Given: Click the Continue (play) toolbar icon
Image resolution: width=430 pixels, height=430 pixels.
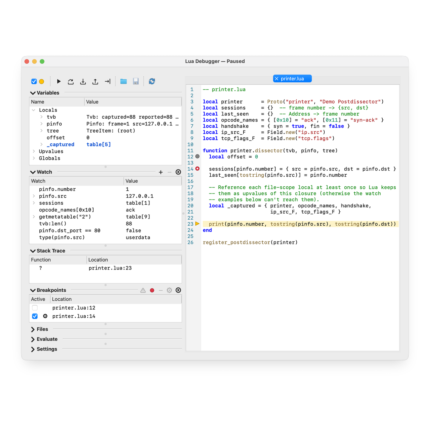Looking at the screenshot, I should 59,81.
